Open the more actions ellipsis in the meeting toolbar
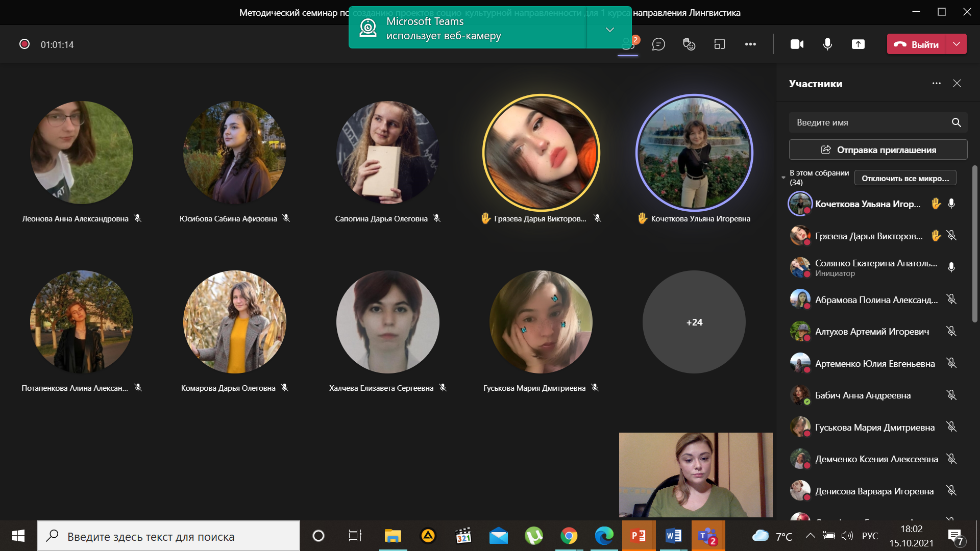The image size is (980, 551). point(750,44)
